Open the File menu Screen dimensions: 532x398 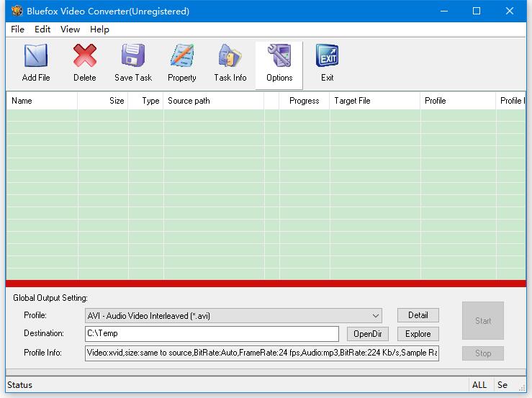(x=18, y=30)
